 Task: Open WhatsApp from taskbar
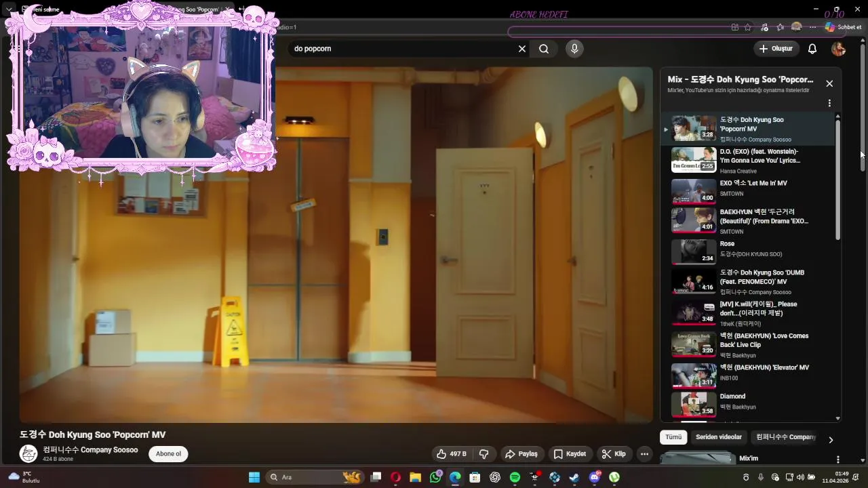coord(435,477)
